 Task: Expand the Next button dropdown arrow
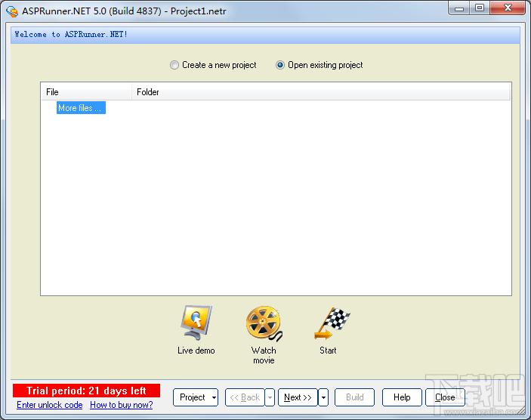tap(323, 397)
